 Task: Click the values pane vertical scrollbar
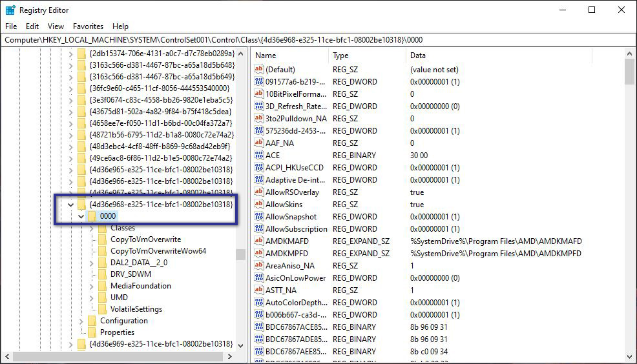point(630,194)
